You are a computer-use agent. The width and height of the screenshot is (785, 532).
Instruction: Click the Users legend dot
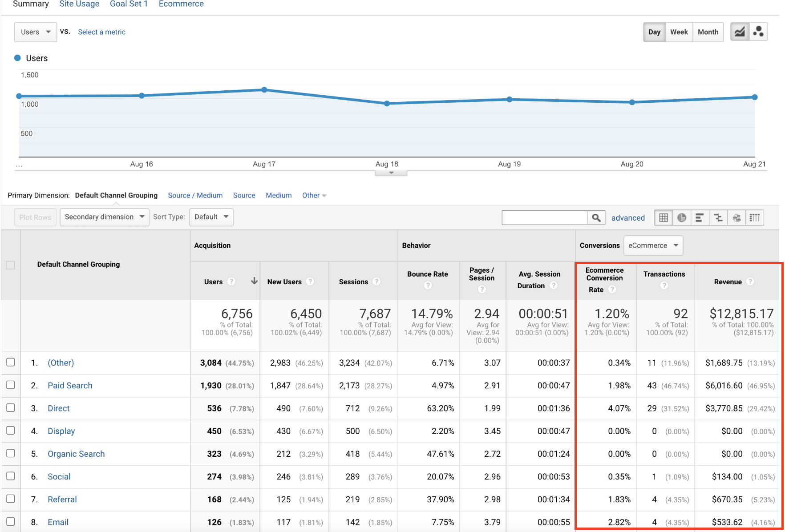18,58
